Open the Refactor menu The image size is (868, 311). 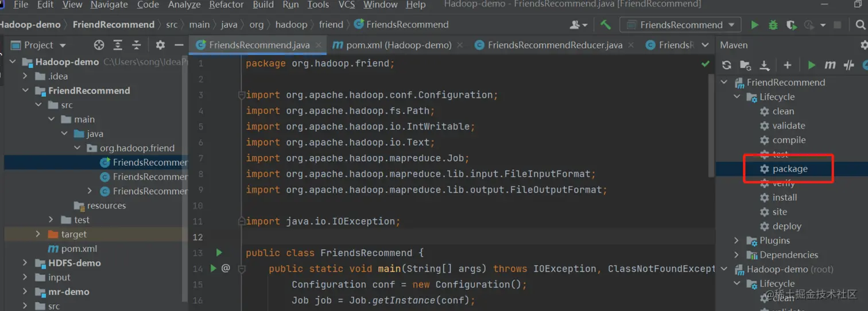click(x=226, y=5)
